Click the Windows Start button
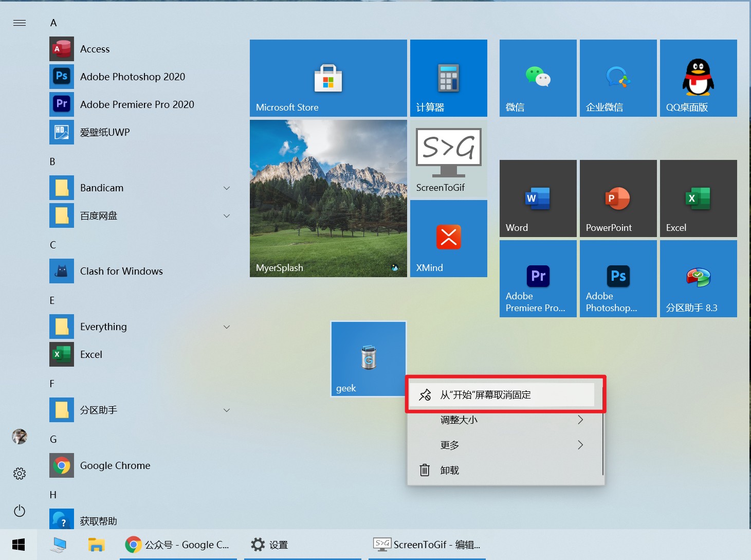Screen dimensions: 751x560 pyautogui.click(x=19, y=545)
